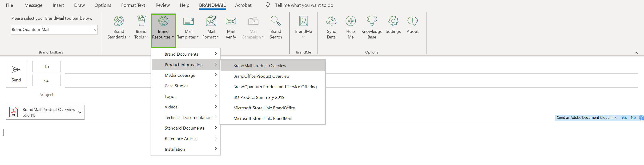The height and width of the screenshot is (165, 644).
Task: Switch to the Insert tab
Action: click(x=58, y=5)
